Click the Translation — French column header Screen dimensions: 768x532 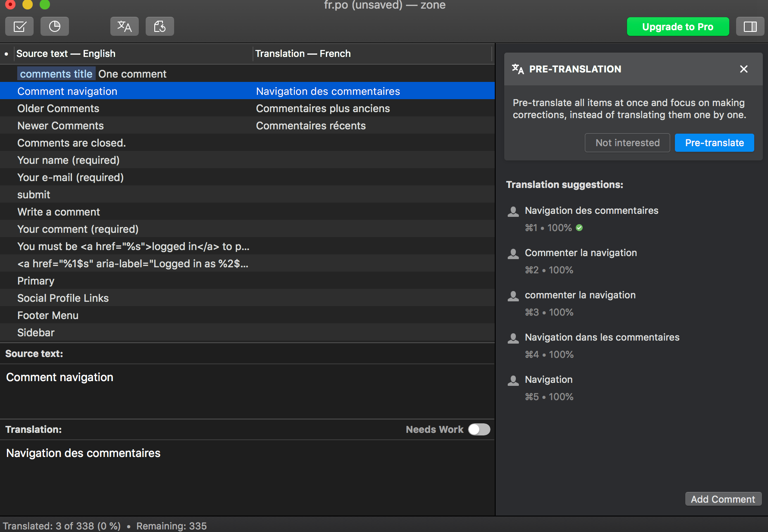[x=303, y=54]
